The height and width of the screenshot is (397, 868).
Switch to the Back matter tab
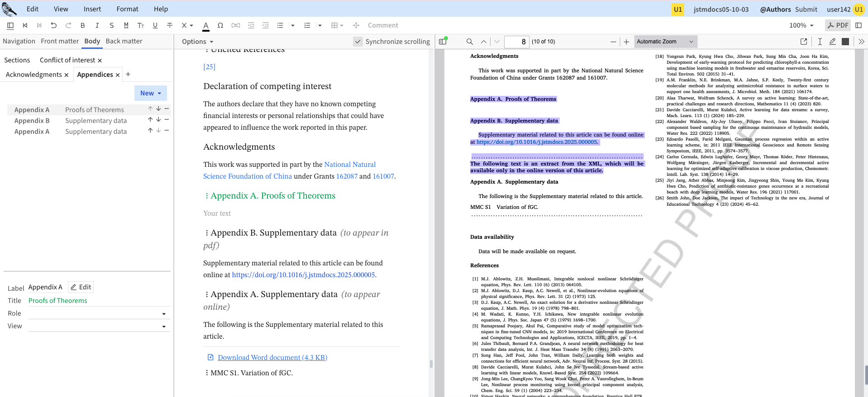click(x=124, y=41)
